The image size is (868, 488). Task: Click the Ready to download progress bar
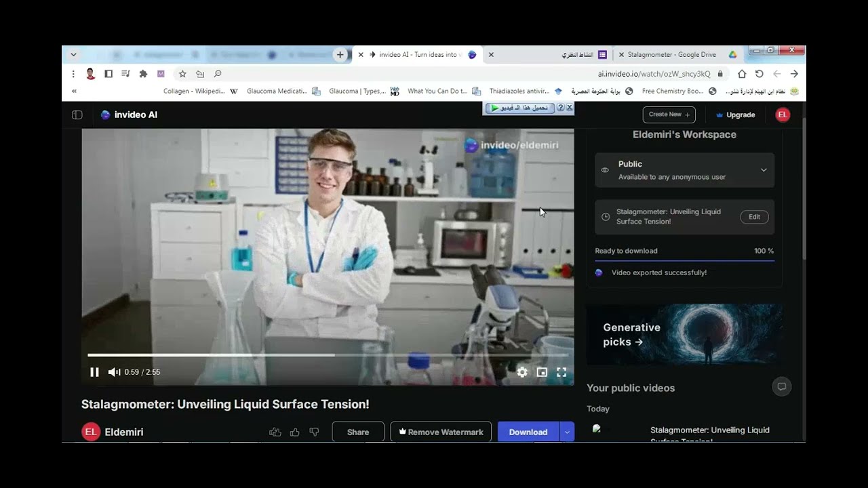(x=684, y=260)
